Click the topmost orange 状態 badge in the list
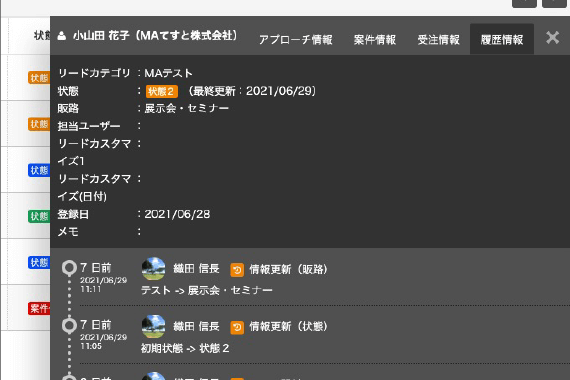The width and height of the screenshot is (570, 380). [39, 78]
